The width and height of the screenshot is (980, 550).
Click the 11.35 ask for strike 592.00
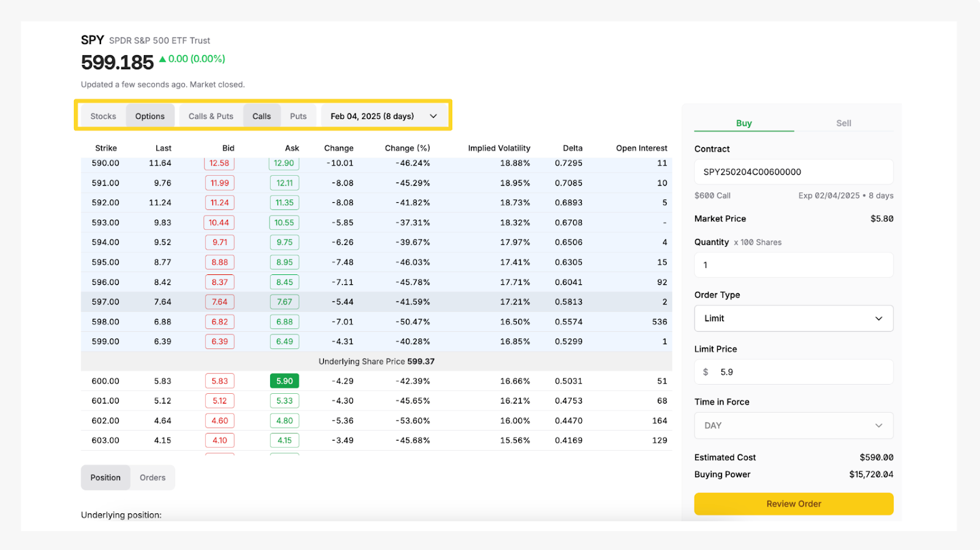[284, 203]
